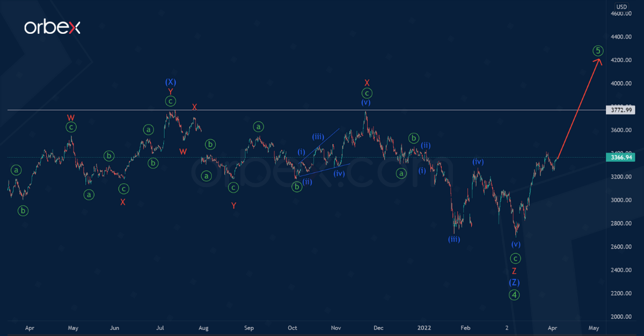Click the blue (X) label above the July peak
This screenshot has width=644, height=336.
(x=171, y=82)
